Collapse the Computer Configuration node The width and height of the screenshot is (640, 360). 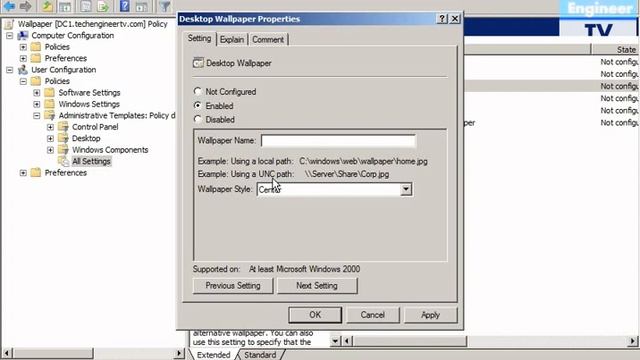(x=9, y=36)
